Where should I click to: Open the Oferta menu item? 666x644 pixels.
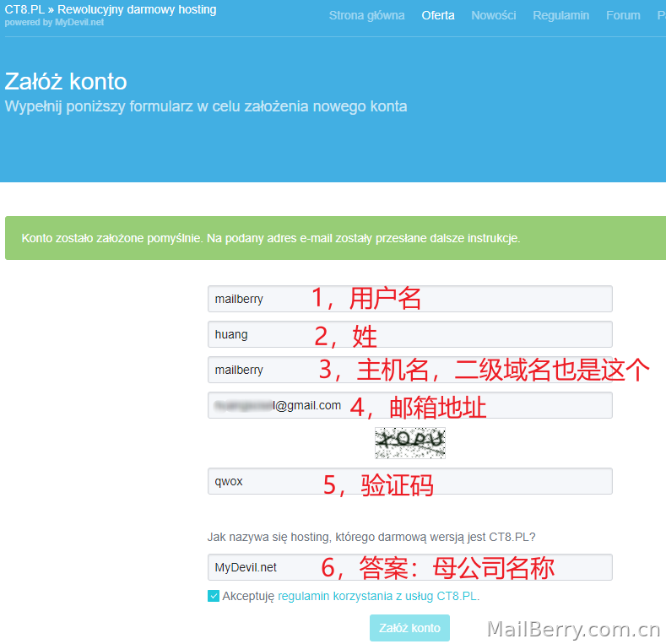pyautogui.click(x=438, y=15)
